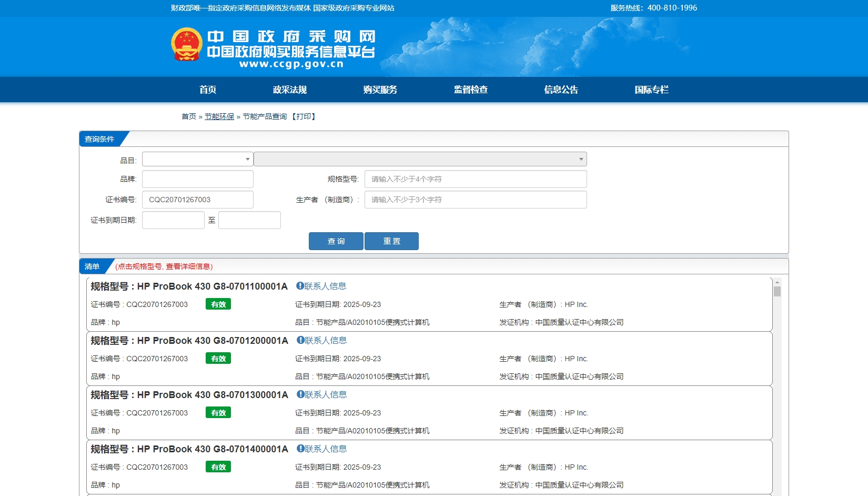Click info icon beside 0701400001A contact link
Image resolution: width=868 pixels, height=496 pixels.
click(300, 449)
